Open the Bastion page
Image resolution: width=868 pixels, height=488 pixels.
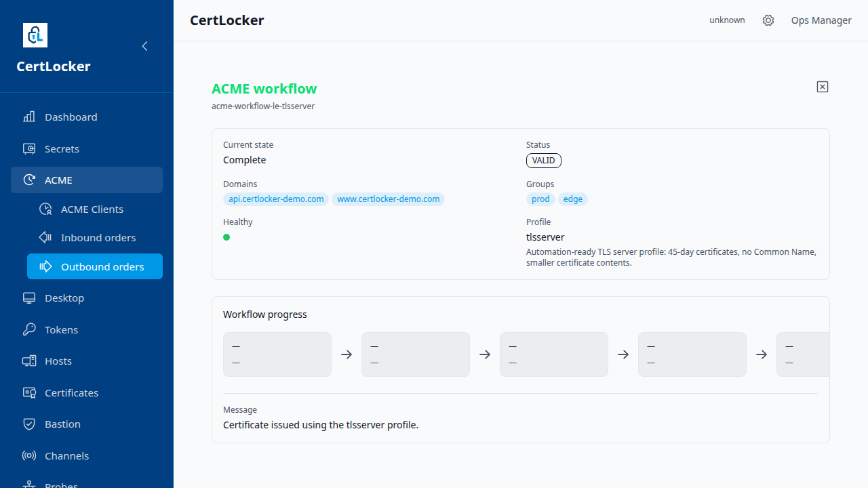click(x=87, y=424)
